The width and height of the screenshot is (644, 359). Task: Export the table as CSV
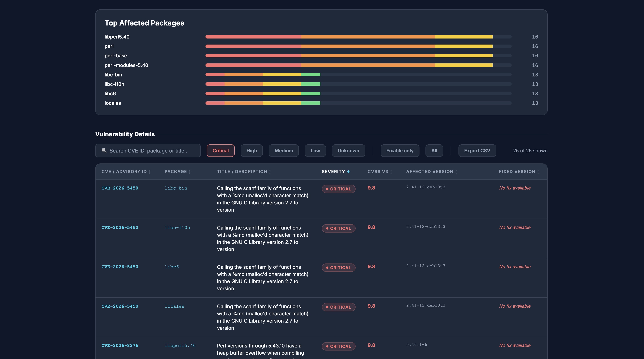click(477, 150)
